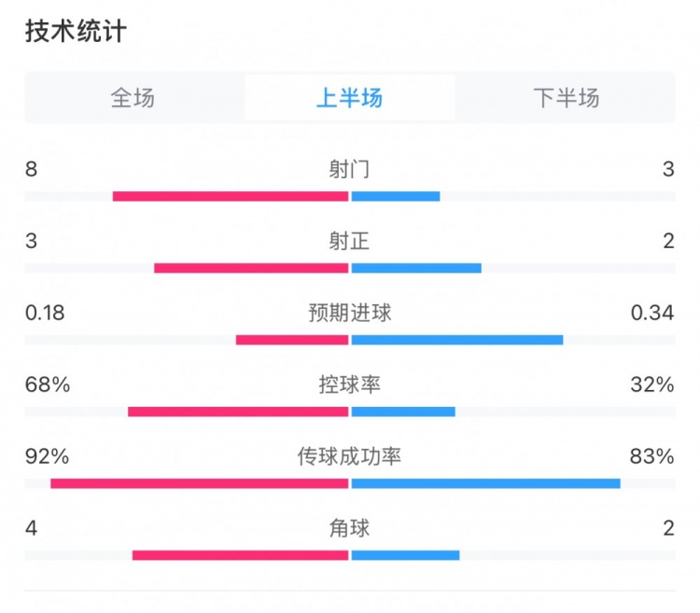Click the 68% possession value
Screen dimensions: 700x613
48,384
